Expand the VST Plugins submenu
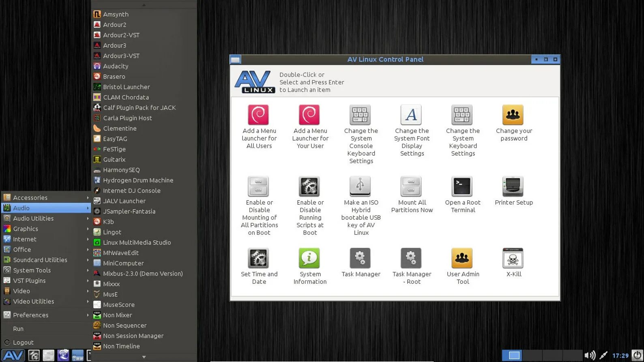The width and height of the screenshot is (644, 362). [x=46, y=281]
